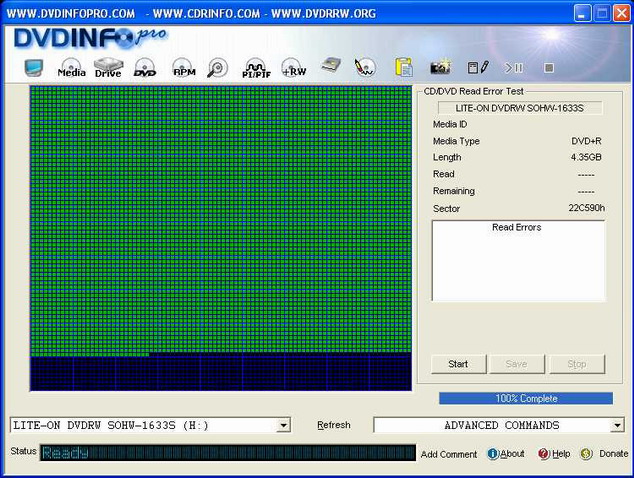The width and height of the screenshot is (634, 478).
Task: Click the disc with pen icon
Action: tap(365, 67)
